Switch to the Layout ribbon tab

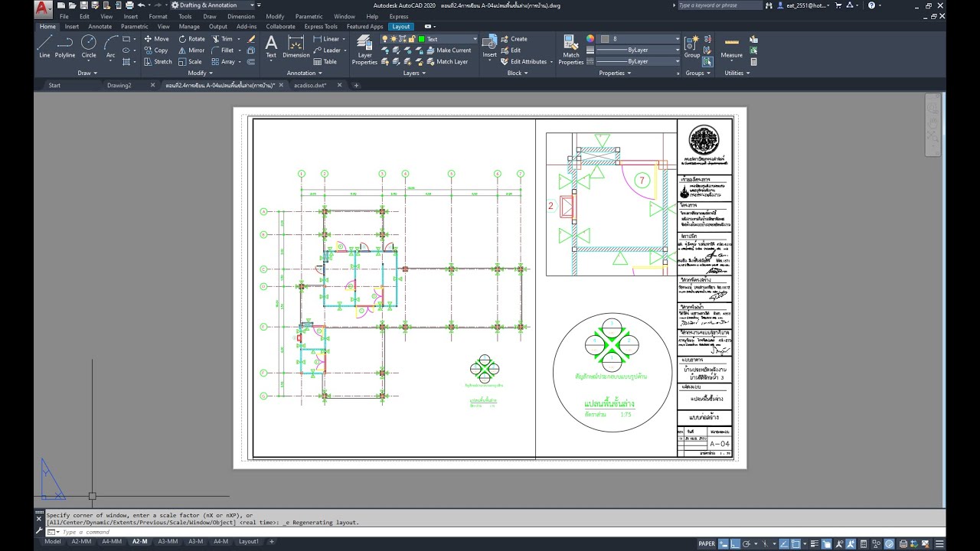401,26
